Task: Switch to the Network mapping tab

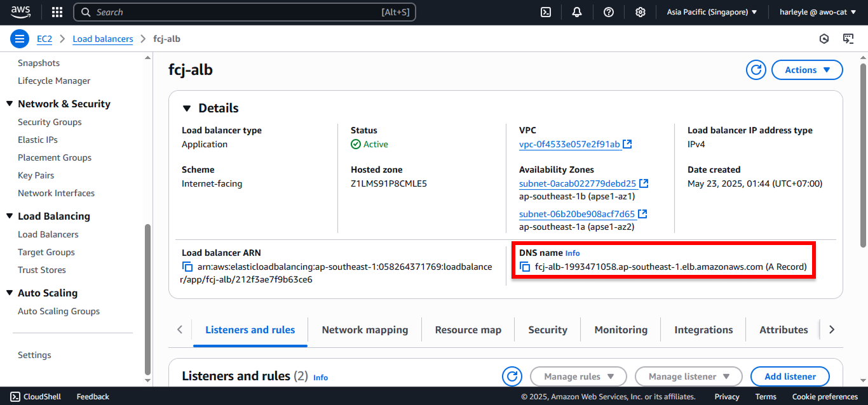Action: tap(365, 329)
